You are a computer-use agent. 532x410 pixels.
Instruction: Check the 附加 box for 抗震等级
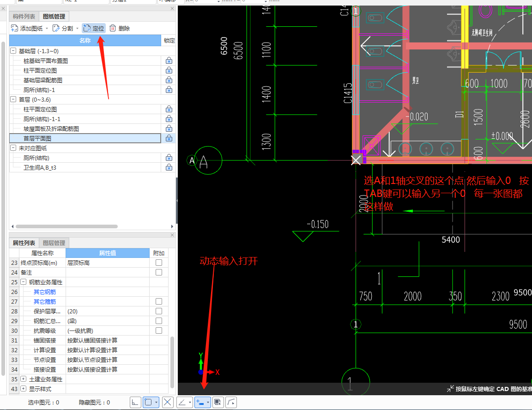click(159, 330)
